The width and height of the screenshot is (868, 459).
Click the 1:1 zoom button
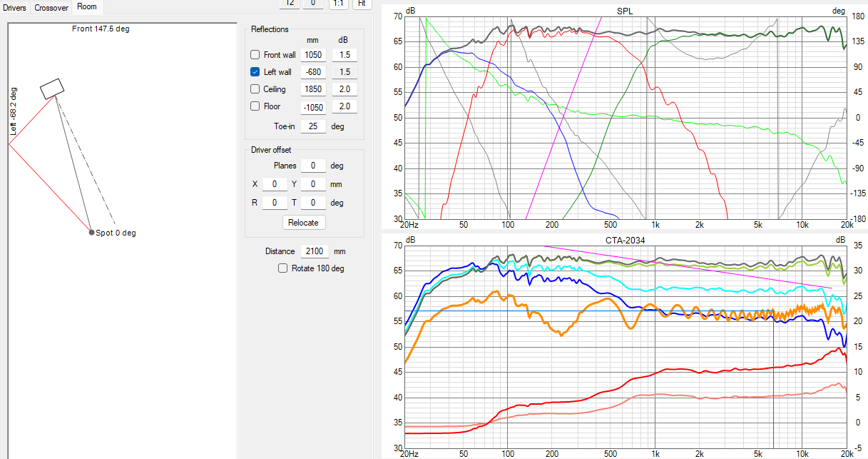point(338,3)
